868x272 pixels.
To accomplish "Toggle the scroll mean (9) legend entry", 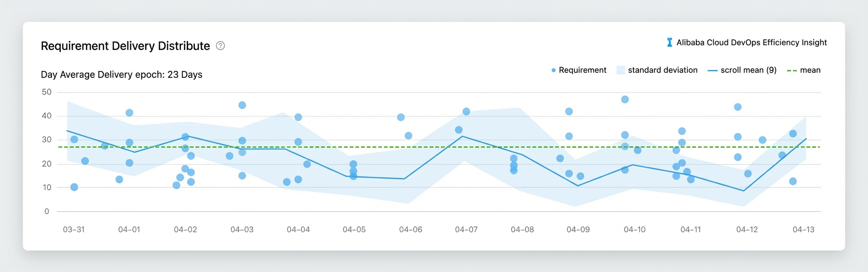I will (742, 70).
